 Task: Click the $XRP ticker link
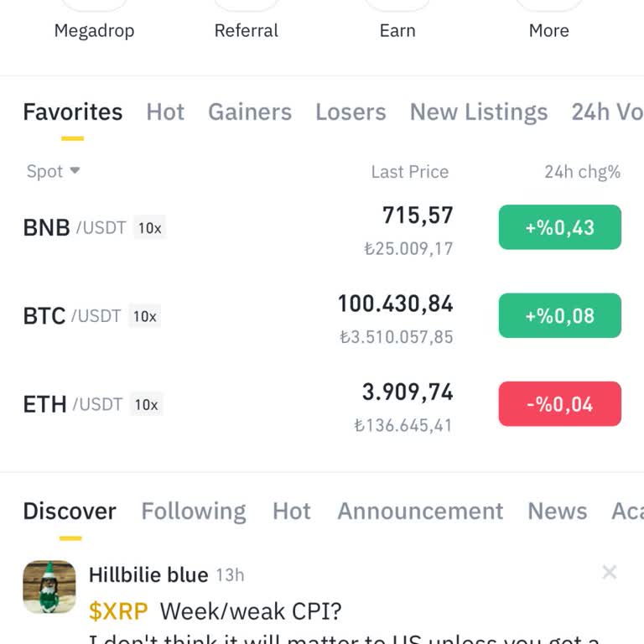pyautogui.click(x=118, y=610)
